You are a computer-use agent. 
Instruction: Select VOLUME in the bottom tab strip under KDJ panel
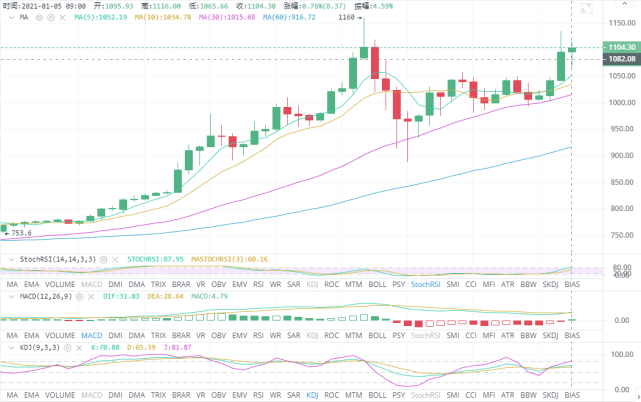tap(60, 395)
